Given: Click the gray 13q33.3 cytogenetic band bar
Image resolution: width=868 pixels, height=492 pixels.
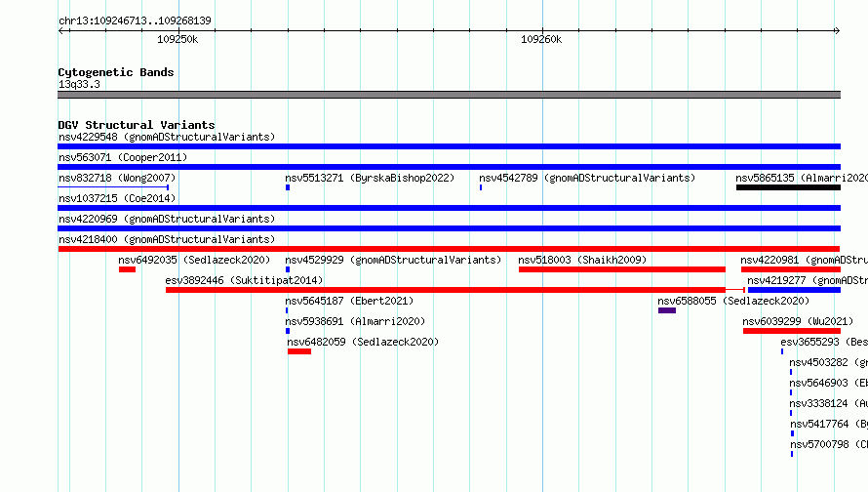Looking at the screenshot, I should [x=449, y=95].
